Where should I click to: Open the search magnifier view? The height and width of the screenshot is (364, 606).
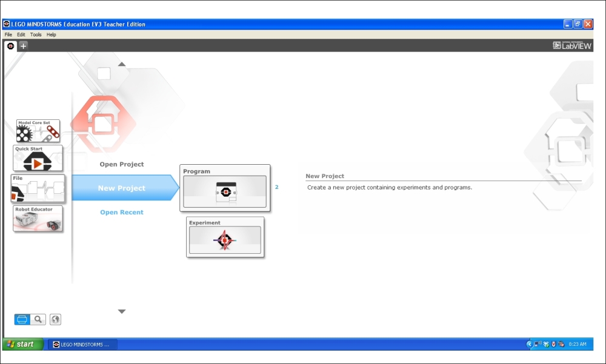(x=38, y=319)
